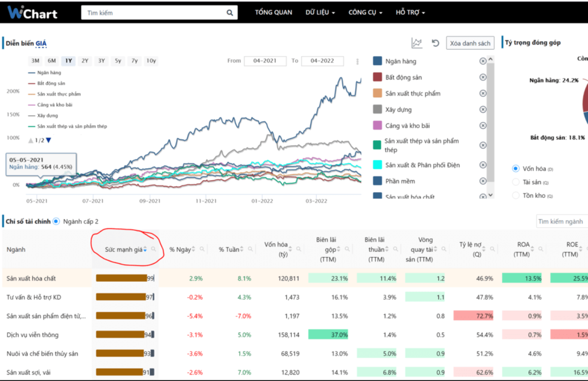Open the chart options three-dot menu
Viewport: 588px width, 381px height.
(357, 61)
